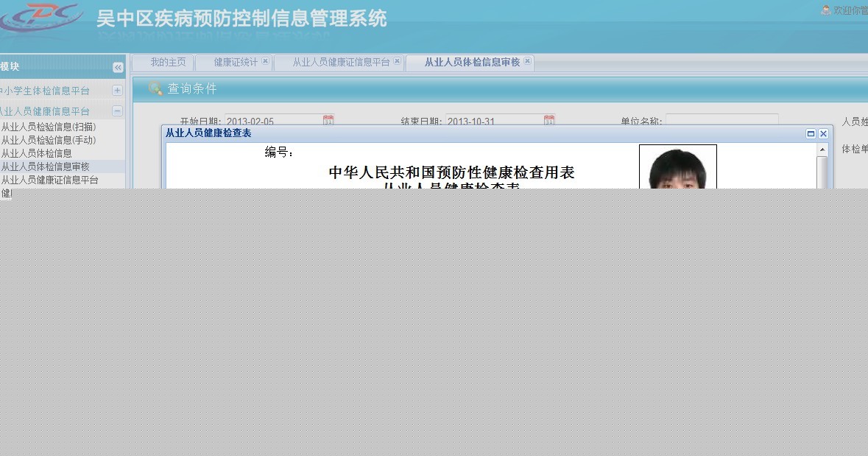Screen dimensions: 868x456
Task: Click the 查询条件 search icon
Action: click(155, 88)
